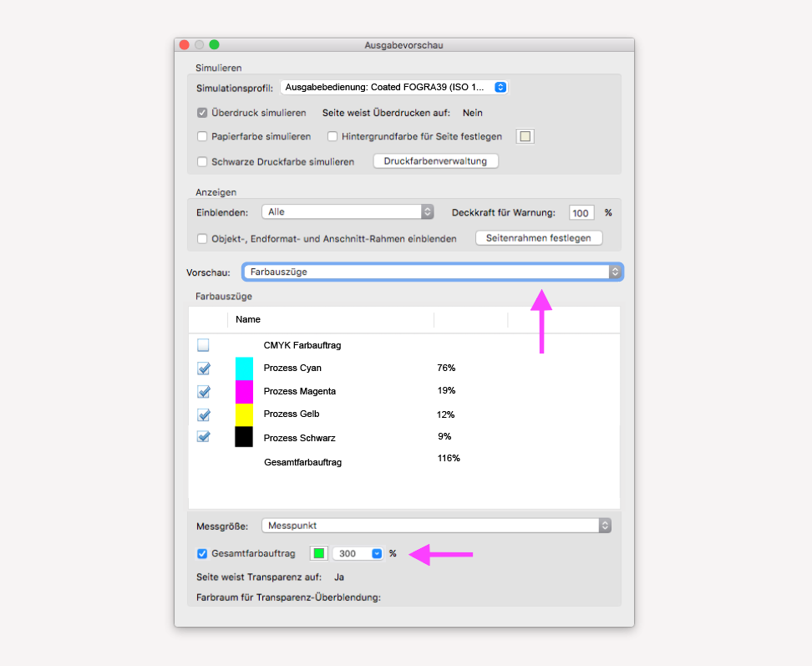
Task: Check CMYK Farbauftrag in the separations list
Action: coord(203,344)
